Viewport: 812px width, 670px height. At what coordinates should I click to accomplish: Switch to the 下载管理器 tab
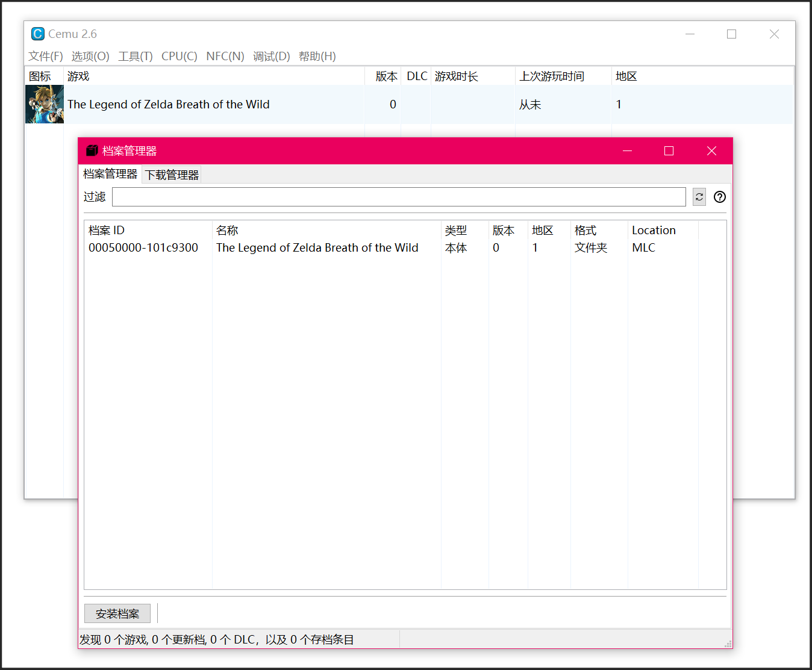pyautogui.click(x=172, y=175)
